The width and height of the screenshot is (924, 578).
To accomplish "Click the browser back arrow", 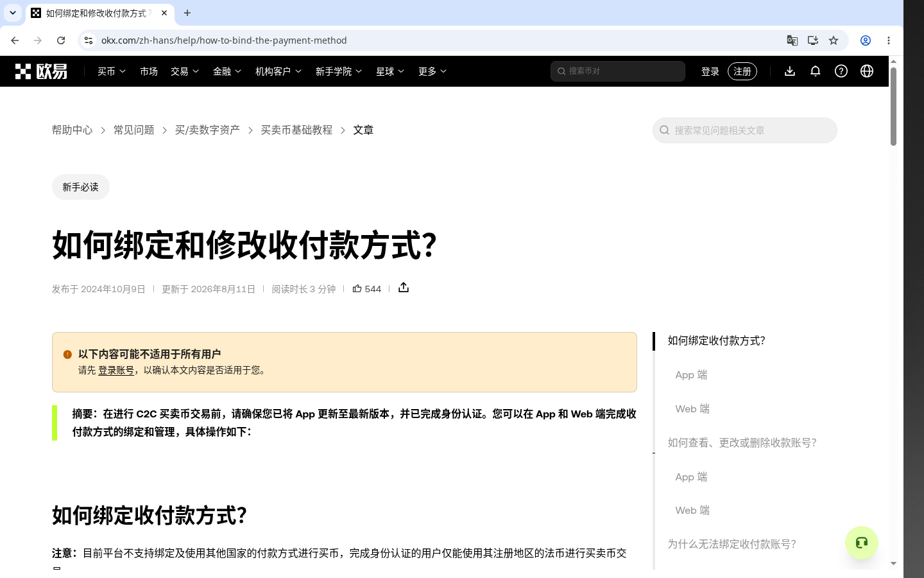I will (15, 40).
